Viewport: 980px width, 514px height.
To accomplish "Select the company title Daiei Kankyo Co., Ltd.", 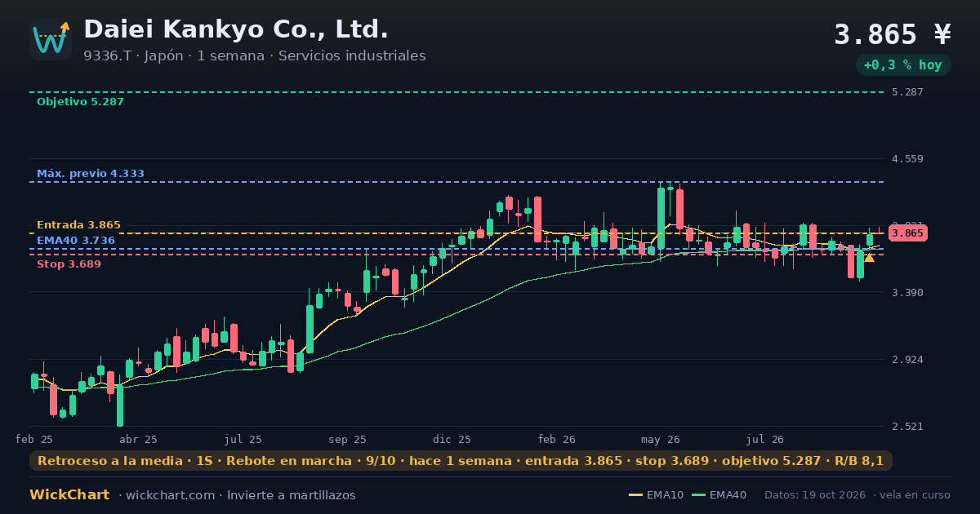I will [x=236, y=29].
